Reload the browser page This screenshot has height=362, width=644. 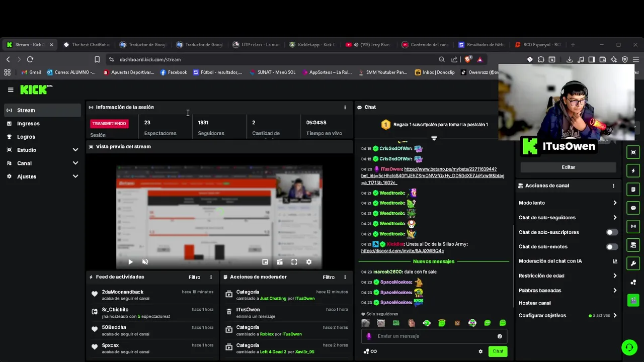click(30, 59)
